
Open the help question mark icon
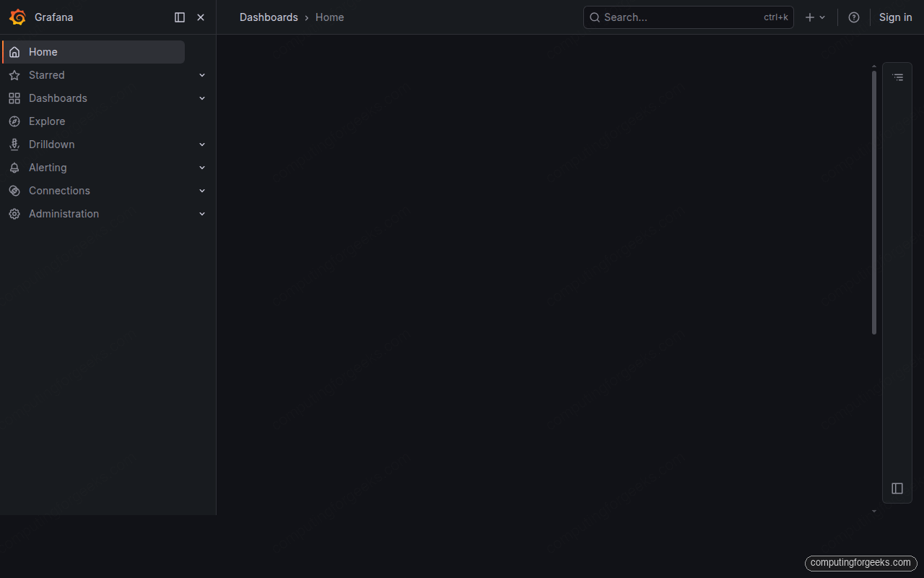point(854,17)
